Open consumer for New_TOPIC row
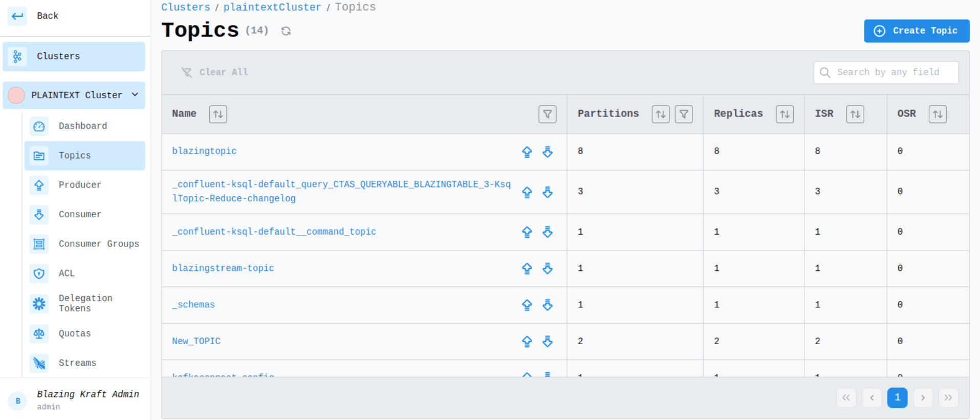Viewport: 980px width, 420px height. [547, 341]
